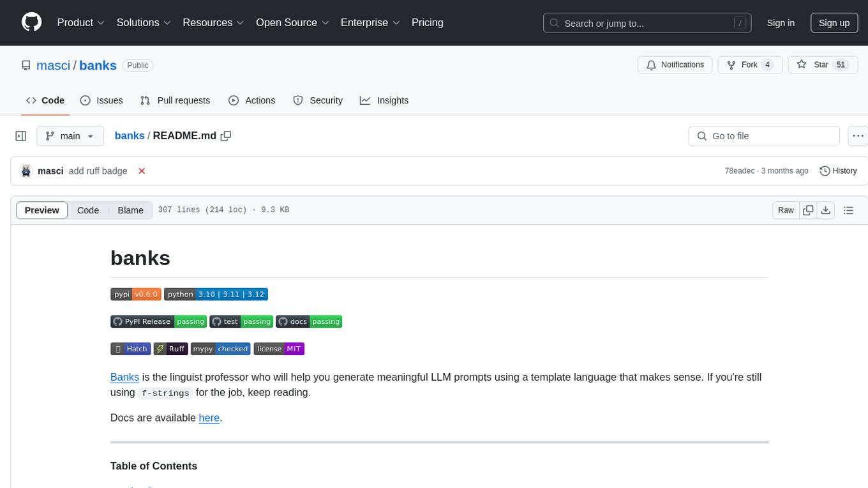This screenshot has height=488, width=868.
Task: Open the Banks hyperlink in description
Action: pyautogui.click(x=124, y=377)
